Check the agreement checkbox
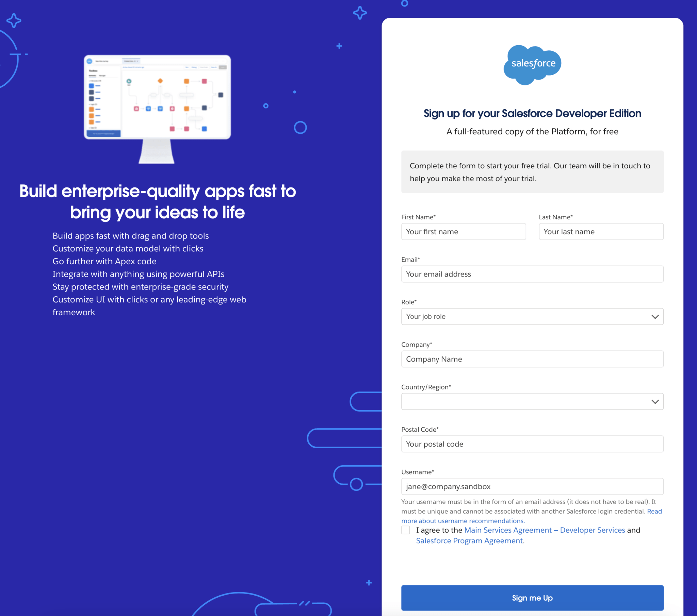The width and height of the screenshot is (697, 616). point(405,530)
